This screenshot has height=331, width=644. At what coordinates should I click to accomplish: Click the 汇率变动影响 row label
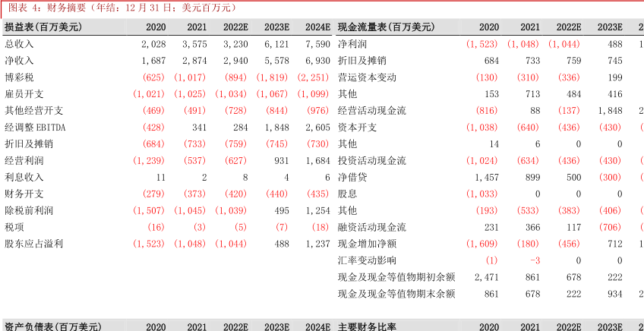(x=368, y=260)
